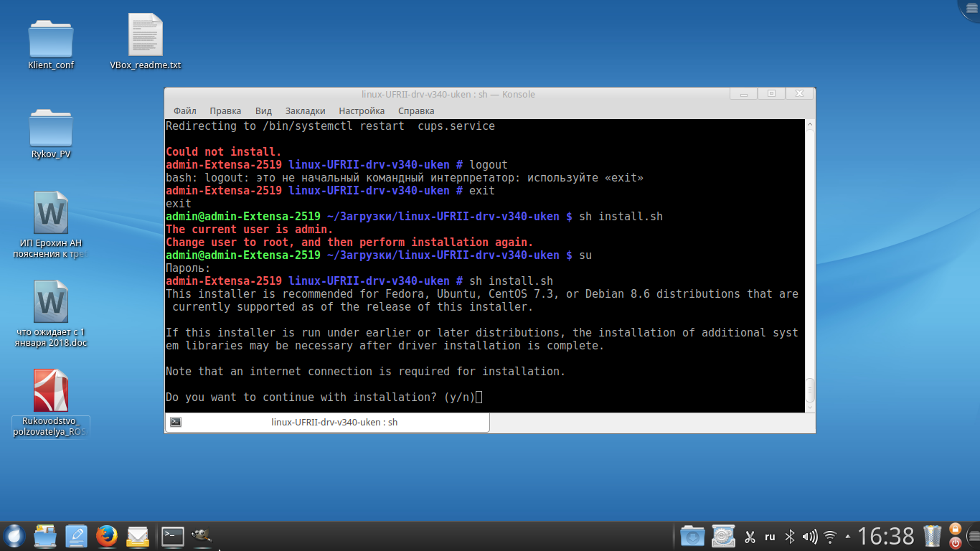980x551 pixels.
Task: Open the KDE application launcher
Action: [14, 536]
